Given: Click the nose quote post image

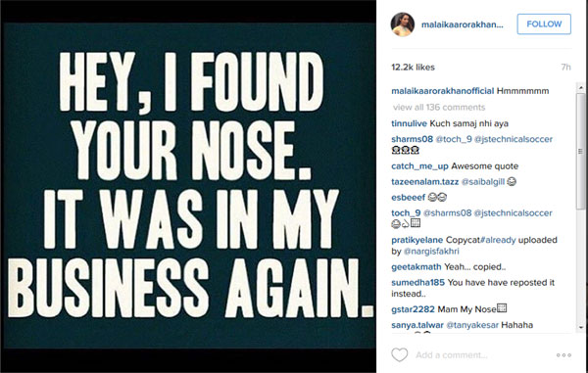Looking at the screenshot, I should pyautogui.click(x=188, y=186).
